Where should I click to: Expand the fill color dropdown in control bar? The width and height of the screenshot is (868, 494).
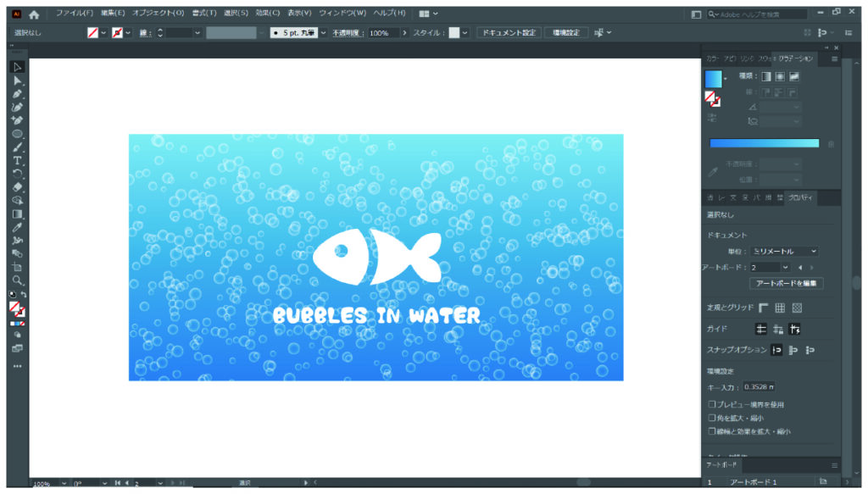[103, 33]
